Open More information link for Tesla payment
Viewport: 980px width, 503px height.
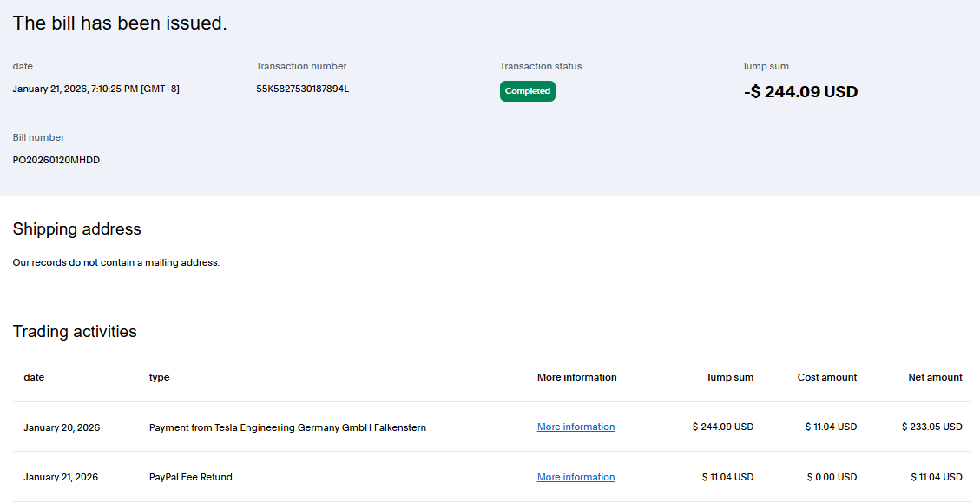576,427
